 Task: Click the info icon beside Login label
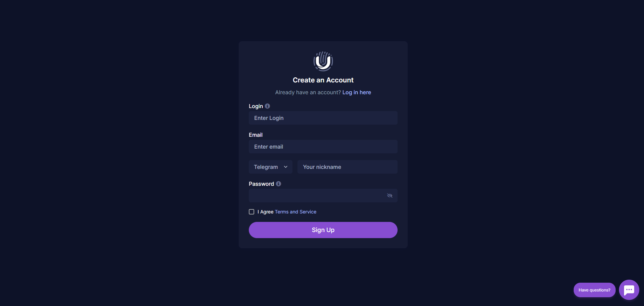pos(267,106)
